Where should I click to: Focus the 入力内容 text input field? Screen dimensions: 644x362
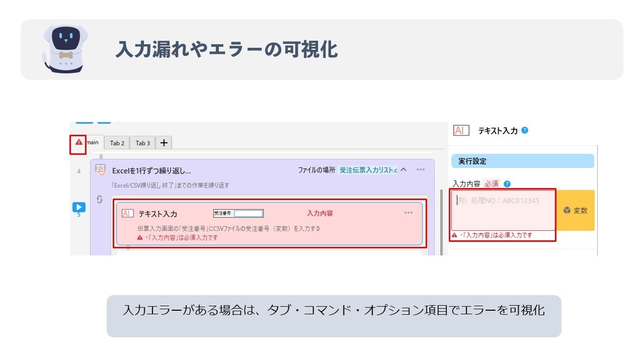(503, 210)
